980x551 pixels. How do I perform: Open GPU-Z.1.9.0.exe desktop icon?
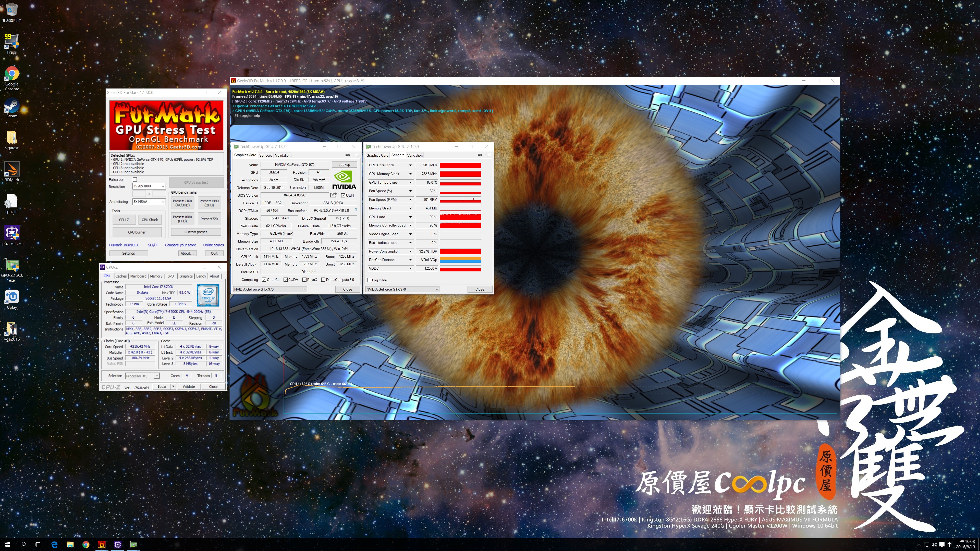tap(12, 270)
